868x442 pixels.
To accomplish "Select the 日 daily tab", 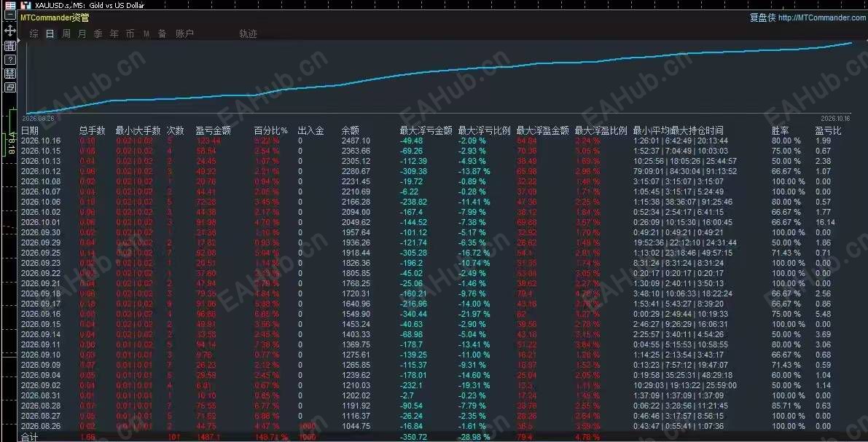I will point(50,33).
